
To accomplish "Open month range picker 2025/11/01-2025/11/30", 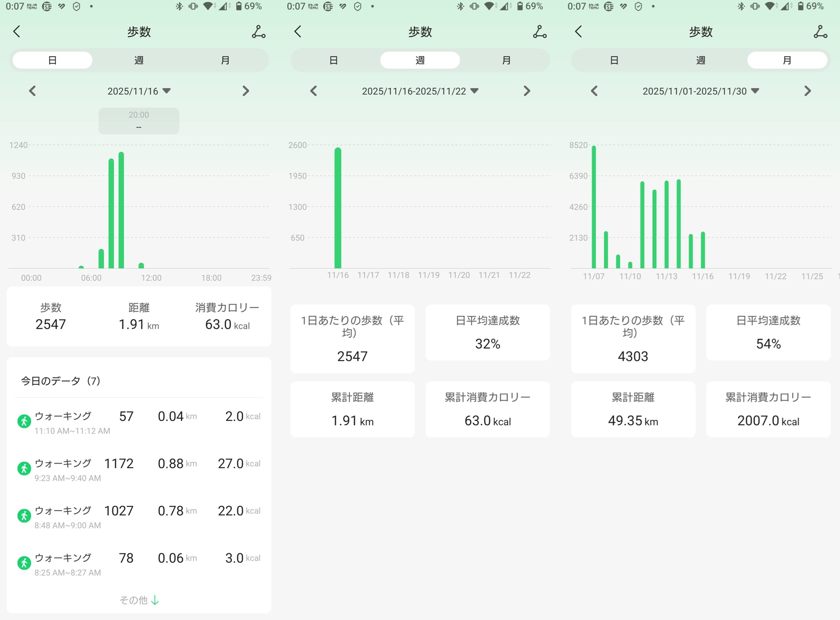I will click(700, 91).
